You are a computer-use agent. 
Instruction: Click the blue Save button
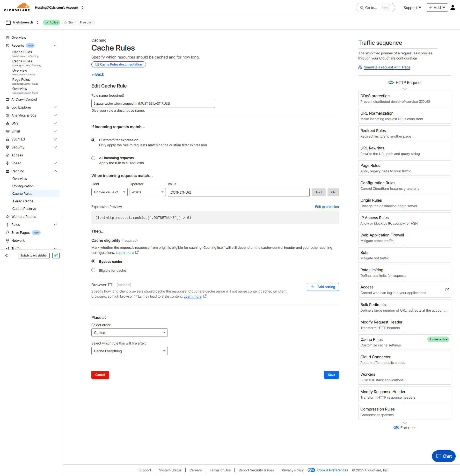coord(331,375)
